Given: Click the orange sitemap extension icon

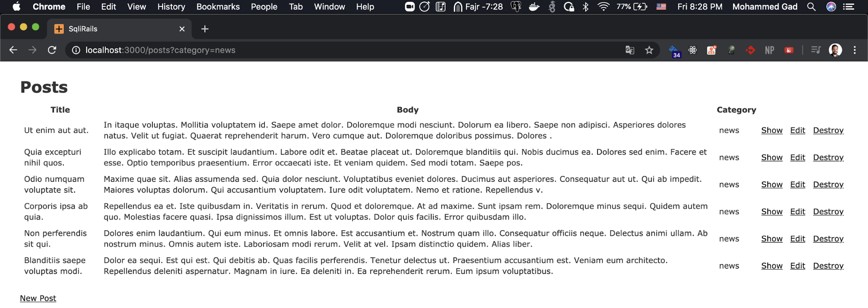Looking at the screenshot, I should [x=712, y=50].
